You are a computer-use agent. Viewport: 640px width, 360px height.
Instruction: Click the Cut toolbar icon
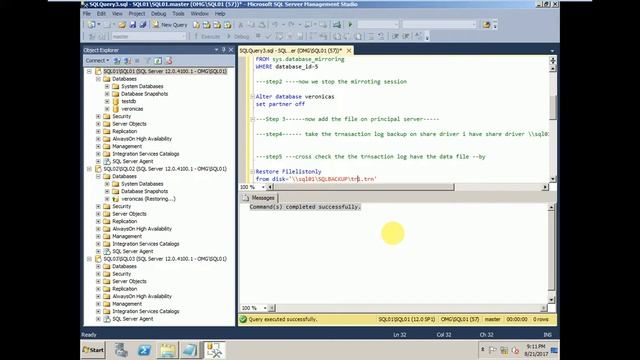coord(241,25)
